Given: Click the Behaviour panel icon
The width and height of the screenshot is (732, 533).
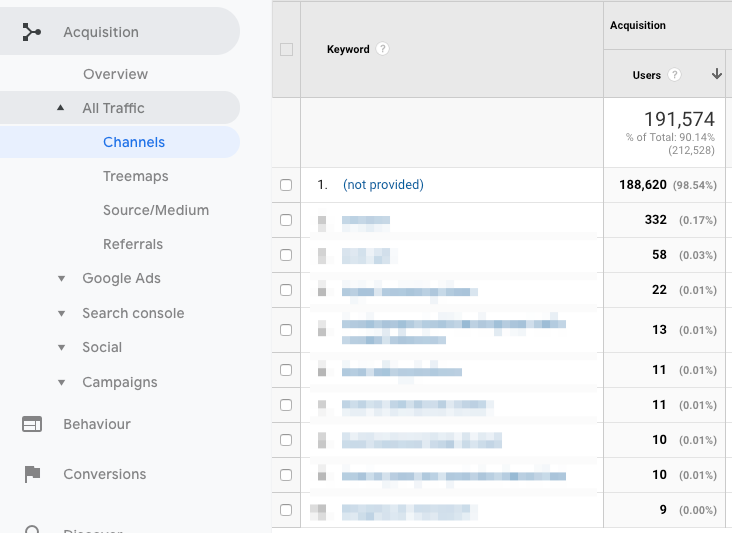Looking at the screenshot, I should pyautogui.click(x=32, y=424).
